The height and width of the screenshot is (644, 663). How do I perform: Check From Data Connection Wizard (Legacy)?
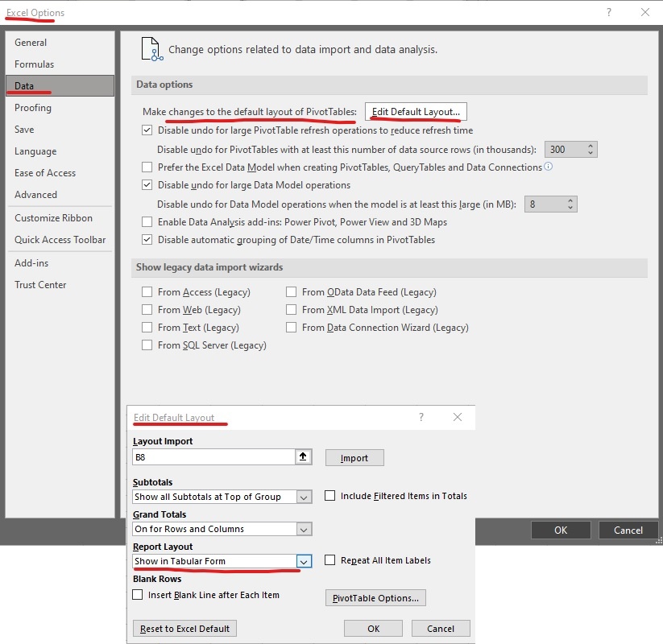tap(291, 328)
